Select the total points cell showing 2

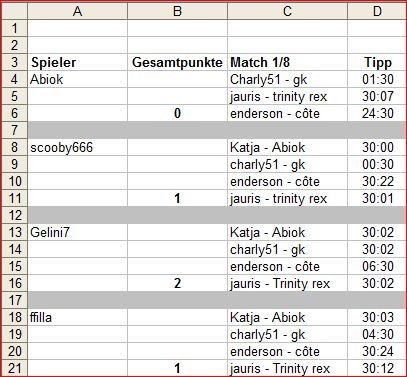(177, 283)
